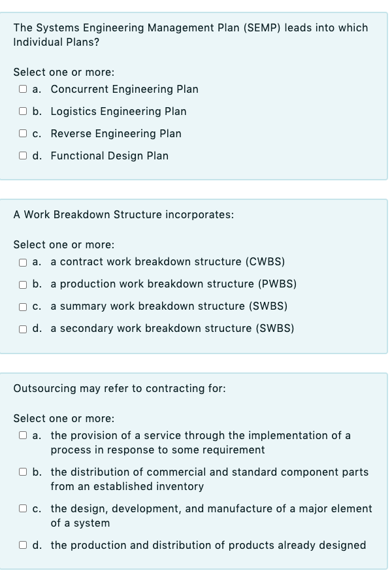Viewport: 392px width, 575px height.
Task: Enable option a about provision of a service
Action: point(22,435)
